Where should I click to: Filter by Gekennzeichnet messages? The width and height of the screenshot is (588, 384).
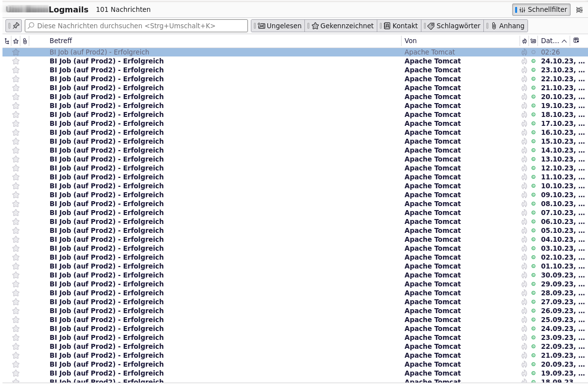[x=341, y=26]
